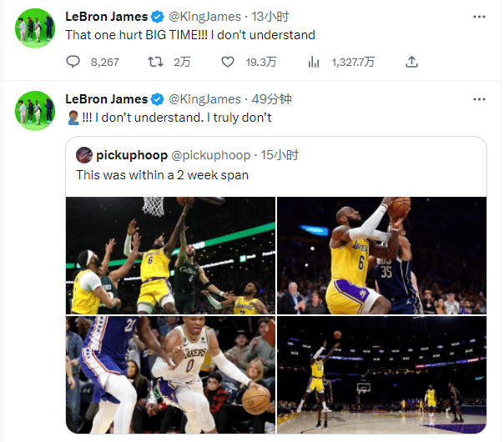Open more options on first tweet

point(476,17)
